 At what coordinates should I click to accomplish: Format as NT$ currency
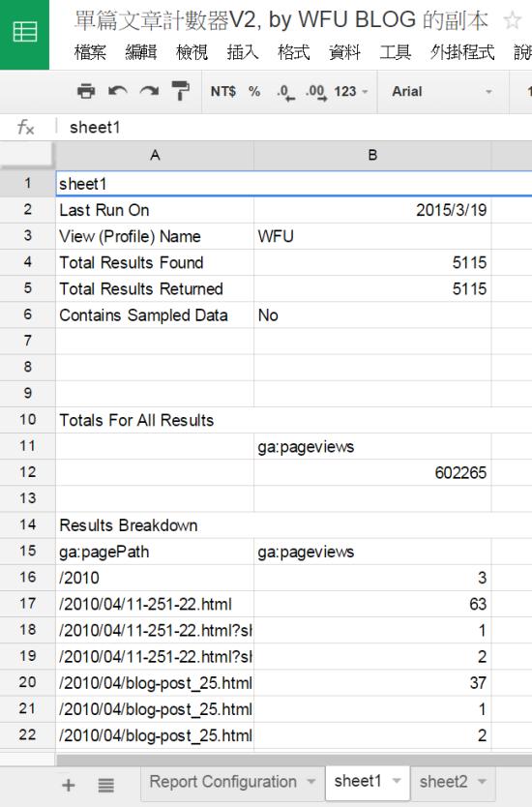coord(223,92)
